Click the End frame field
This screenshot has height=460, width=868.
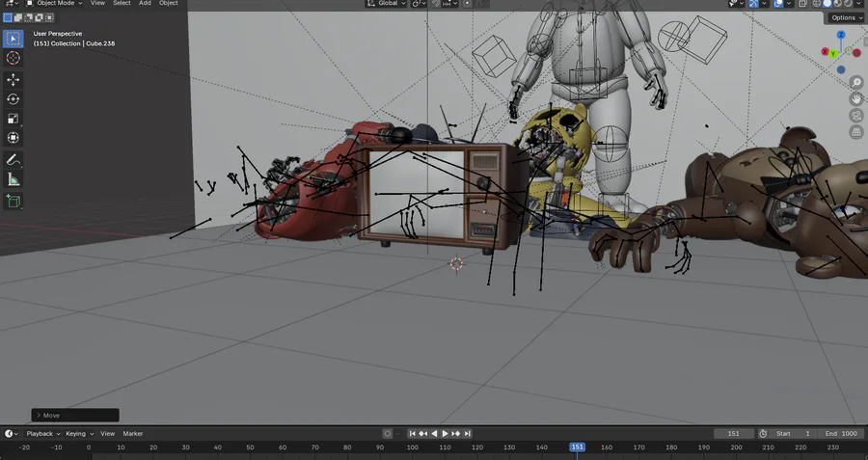(840, 433)
